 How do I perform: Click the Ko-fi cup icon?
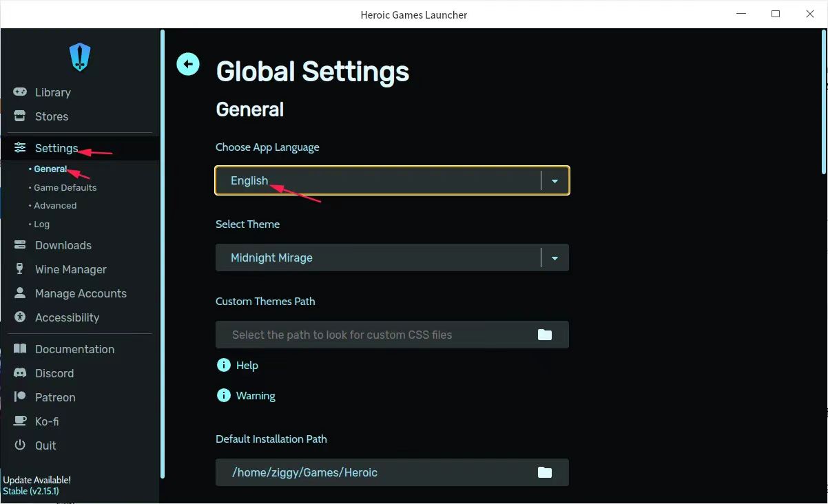pos(20,421)
